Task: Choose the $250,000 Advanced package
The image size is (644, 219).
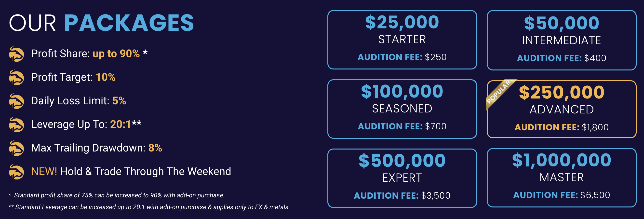Action: click(x=562, y=109)
